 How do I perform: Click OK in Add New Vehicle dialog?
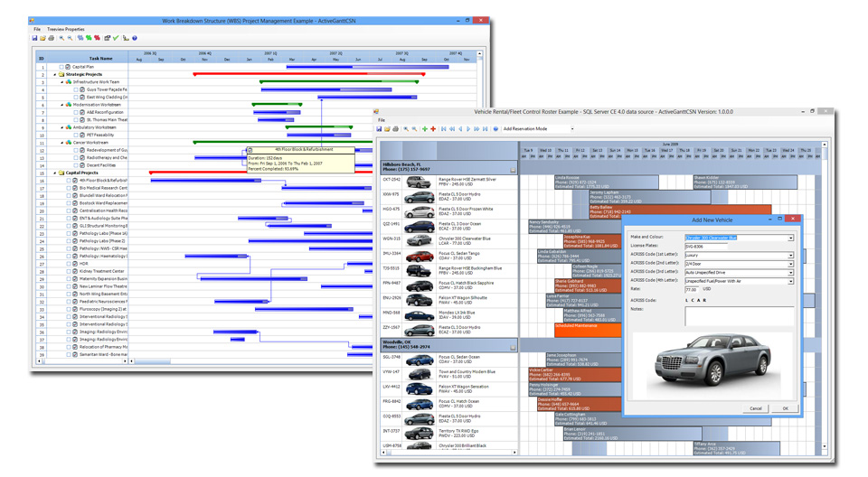tap(785, 408)
